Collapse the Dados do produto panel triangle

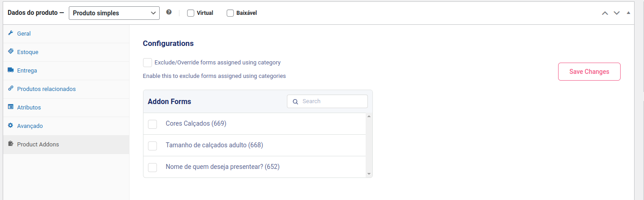click(628, 13)
